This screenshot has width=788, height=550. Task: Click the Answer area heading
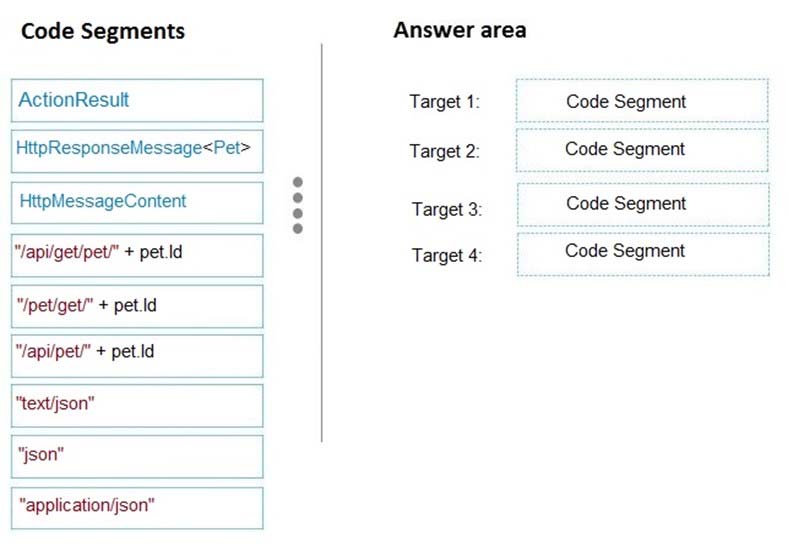(x=460, y=30)
